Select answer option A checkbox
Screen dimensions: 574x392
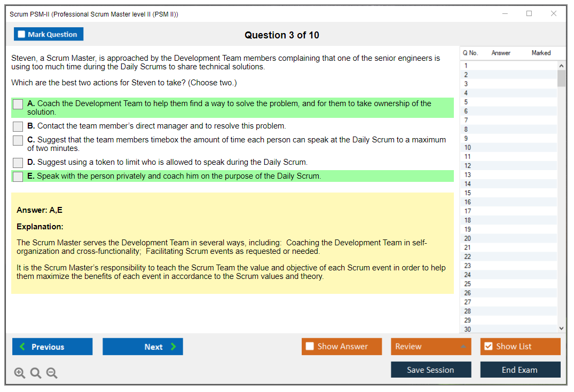coord(18,105)
